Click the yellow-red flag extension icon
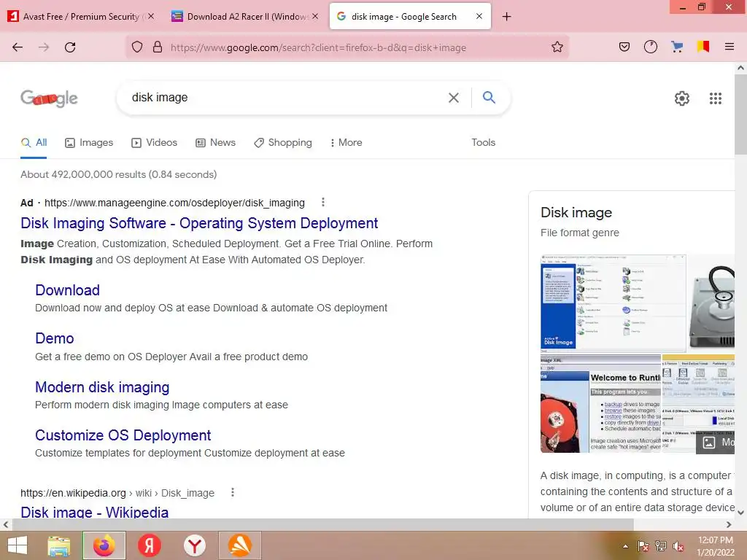747x560 pixels. pos(703,47)
